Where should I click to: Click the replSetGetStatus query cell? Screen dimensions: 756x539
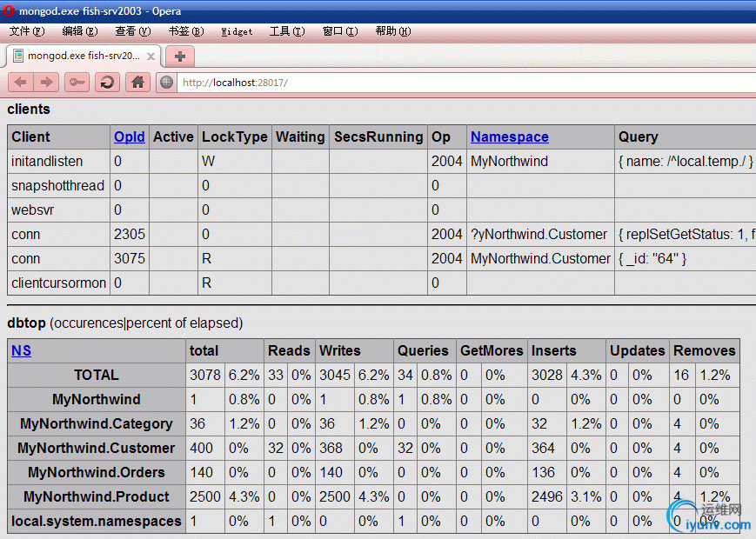(686, 234)
